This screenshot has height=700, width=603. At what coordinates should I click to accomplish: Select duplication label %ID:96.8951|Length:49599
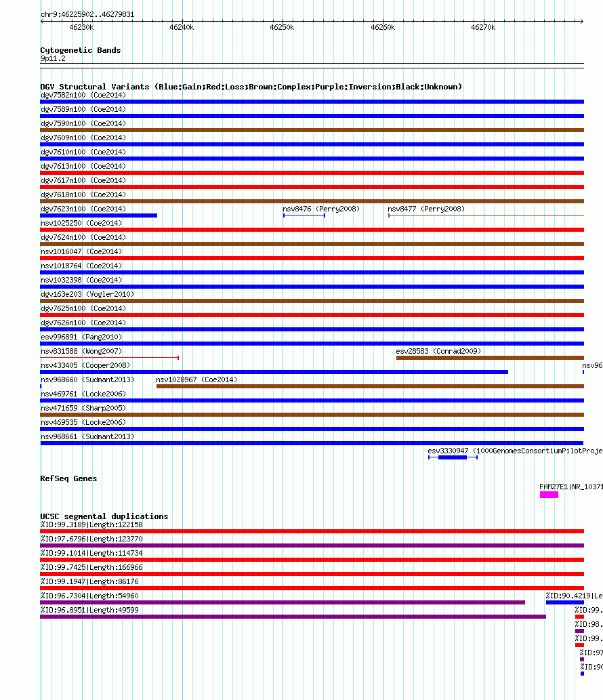click(89, 611)
